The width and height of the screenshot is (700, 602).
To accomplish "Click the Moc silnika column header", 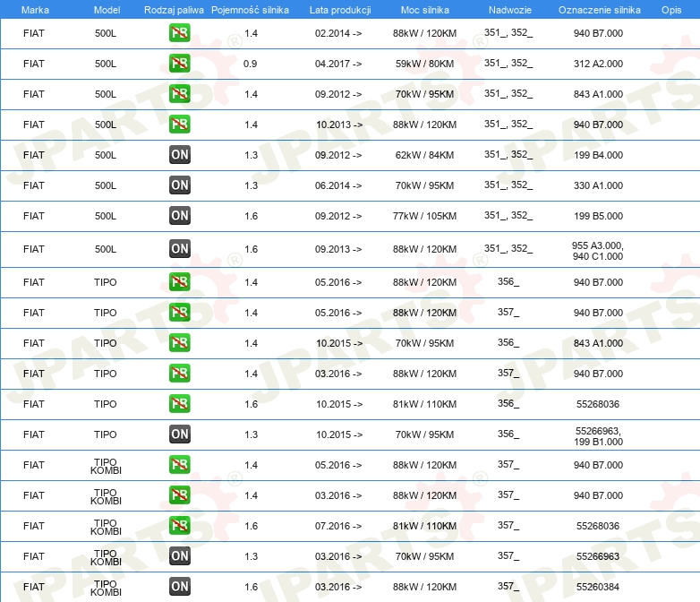I will [424, 10].
